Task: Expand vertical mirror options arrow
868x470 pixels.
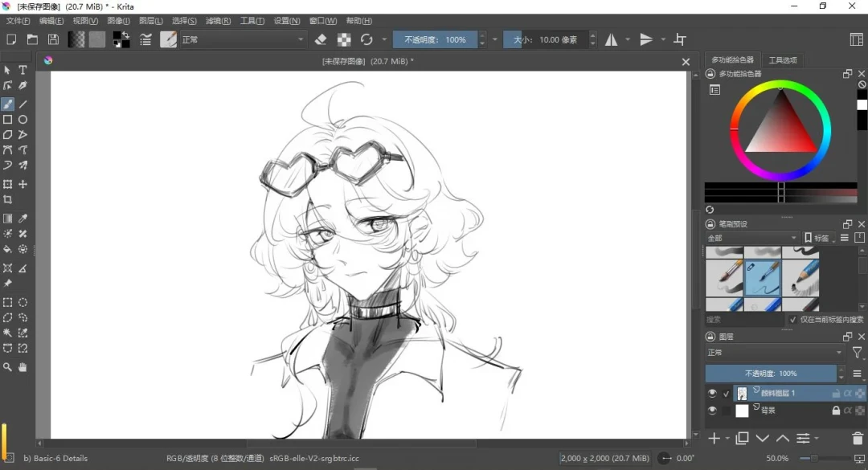Action: pos(662,39)
